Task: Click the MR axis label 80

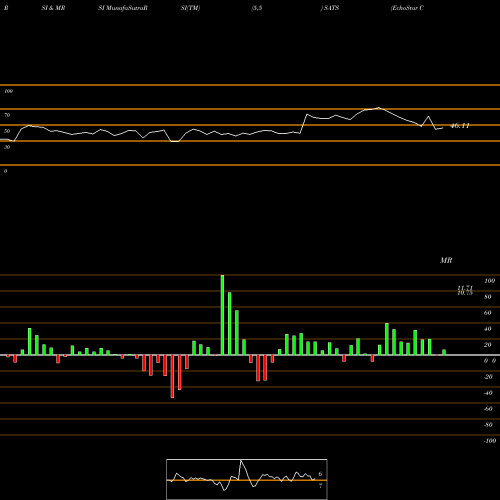Action: [x=488, y=297]
